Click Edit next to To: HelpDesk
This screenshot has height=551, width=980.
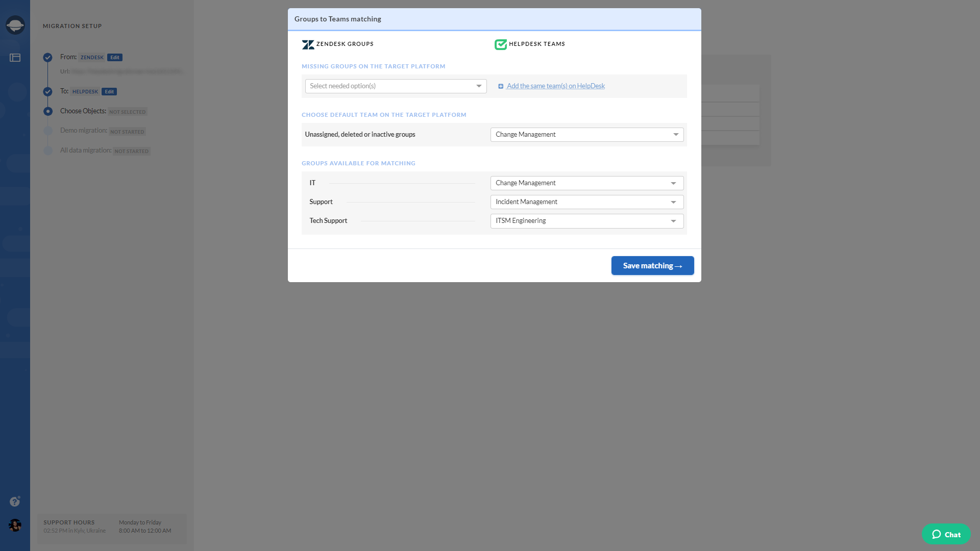tap(109, 91)
